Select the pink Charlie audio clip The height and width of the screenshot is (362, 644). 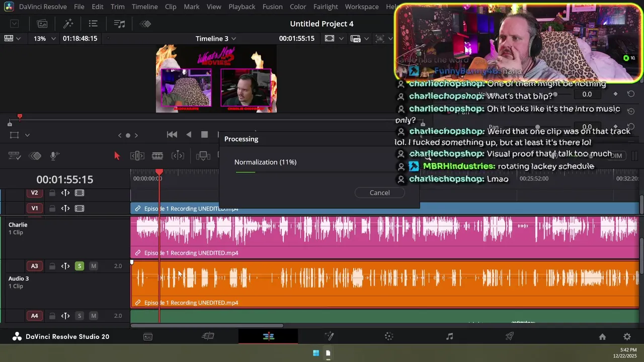385,237
